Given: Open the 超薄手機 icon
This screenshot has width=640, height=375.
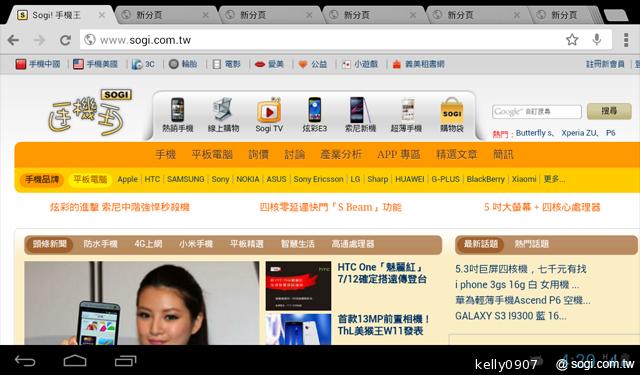Looking at the screenshot, I should (x=406, y=115).
